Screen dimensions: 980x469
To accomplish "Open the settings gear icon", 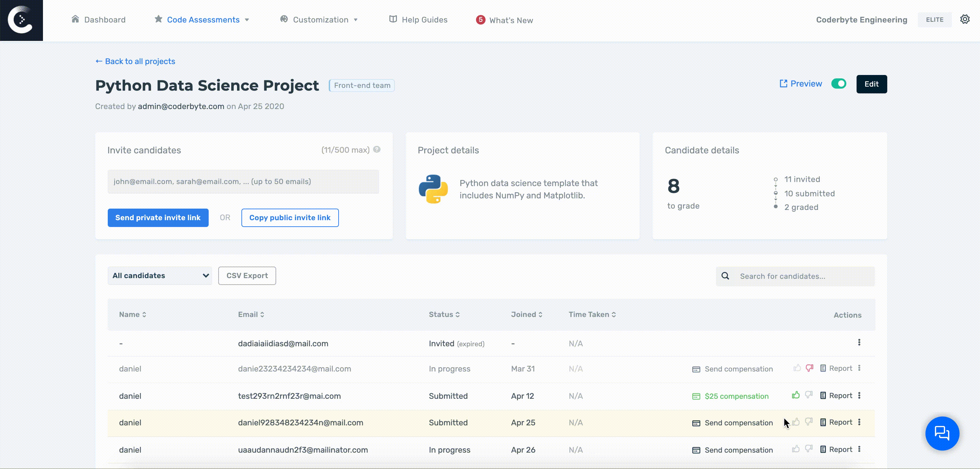I will pyautogui.click(x=965, y=19).
